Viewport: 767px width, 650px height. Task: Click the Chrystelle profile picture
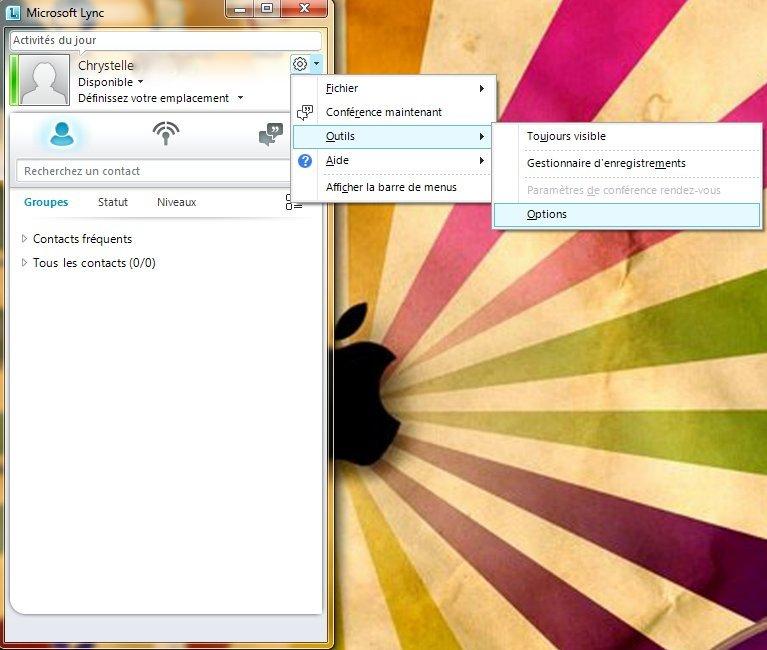click(x=44, y=80)
